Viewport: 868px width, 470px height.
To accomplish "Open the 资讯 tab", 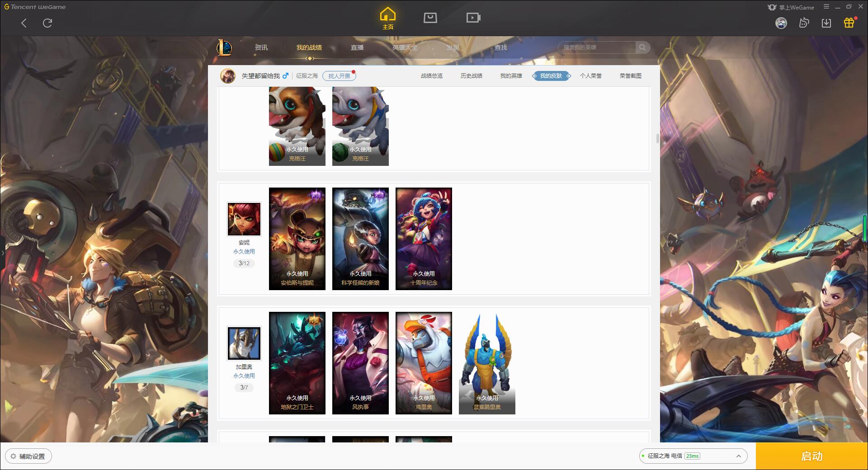I will point(261,47).
